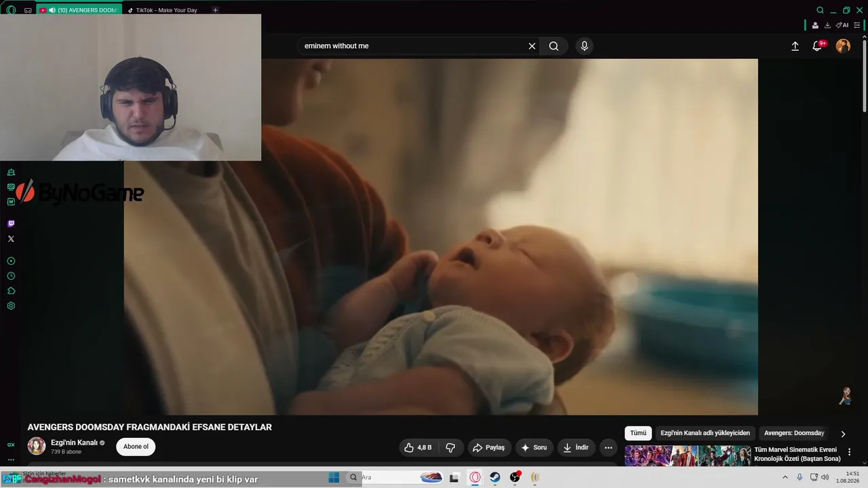Open the Tüm Marvel Sinematik Evreni Kronolojik Özeti title
The height and width of the screenshot is (488, 868).
(797, 454)
